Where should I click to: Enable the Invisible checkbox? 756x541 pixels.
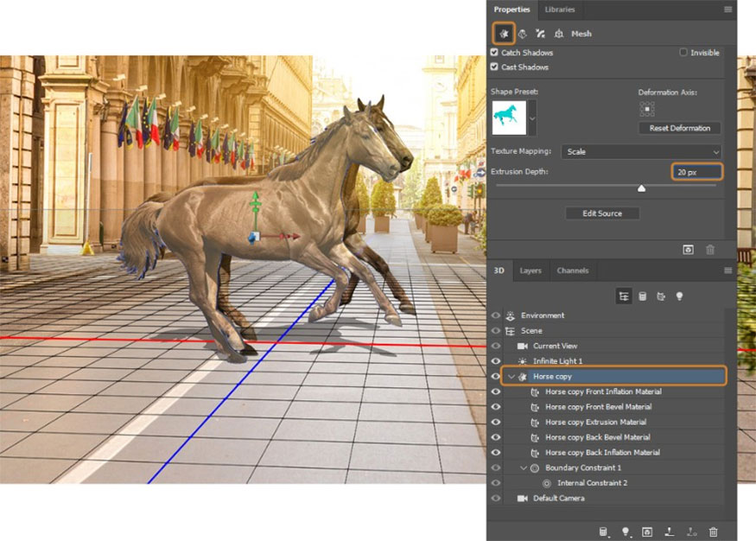[x=683, y=53]
